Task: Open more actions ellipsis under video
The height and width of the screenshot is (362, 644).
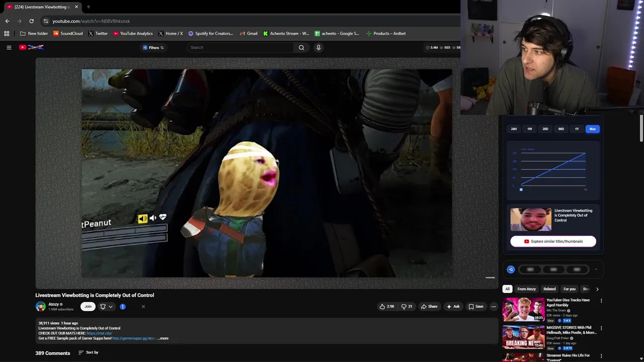Action: click(x=494, y=306)
